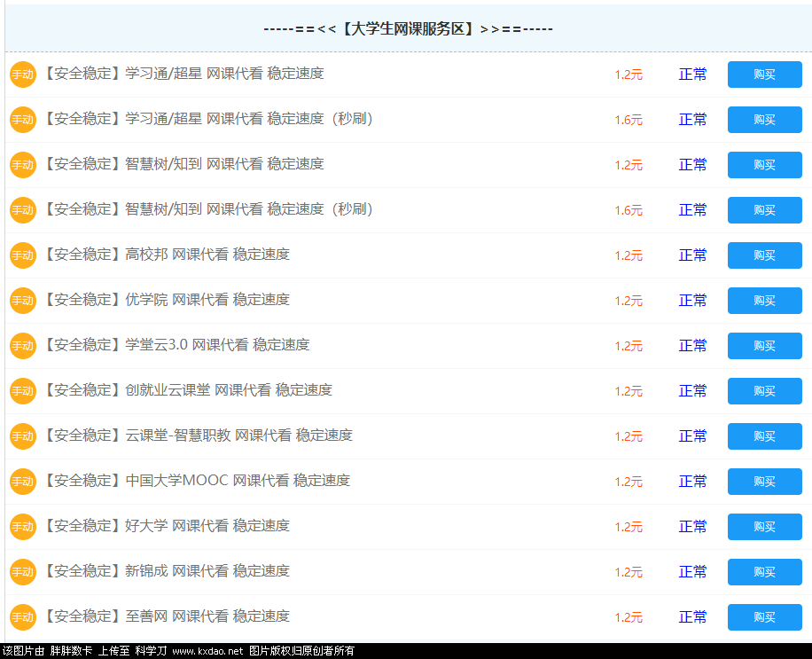812x659 pixels.
Task: Click 手动 badge on 智慧树/知到 (秒刷) row
Action: click(x=23, y=210)
